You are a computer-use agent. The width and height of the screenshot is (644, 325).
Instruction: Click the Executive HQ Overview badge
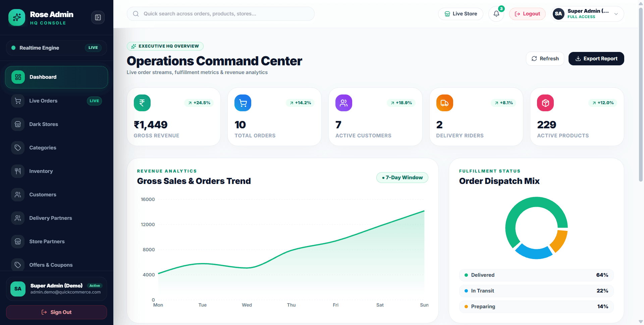tap(165, 46)
